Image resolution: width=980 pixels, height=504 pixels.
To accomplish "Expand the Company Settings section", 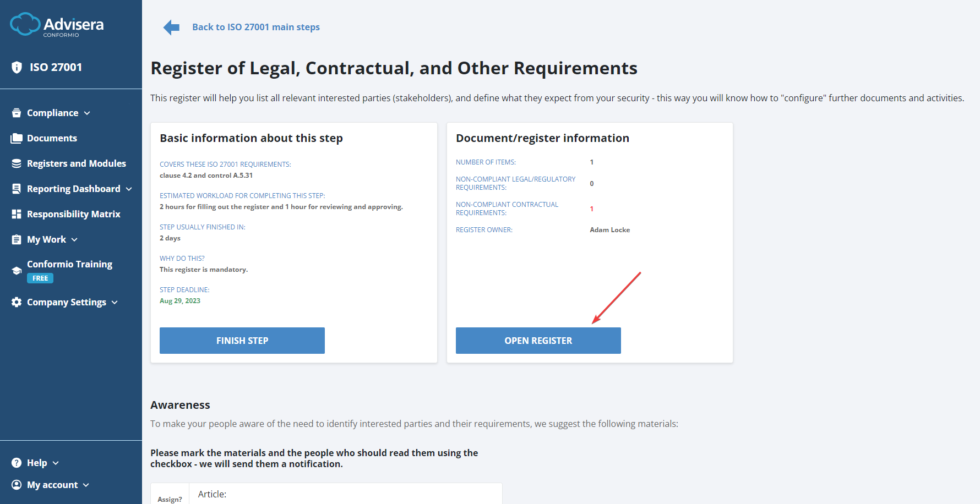I will 66,302.
